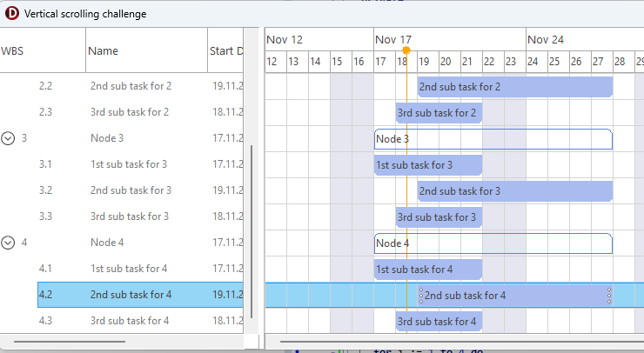
Task: Click the Delphi app icon in title bar
Action: coord(12,14)
